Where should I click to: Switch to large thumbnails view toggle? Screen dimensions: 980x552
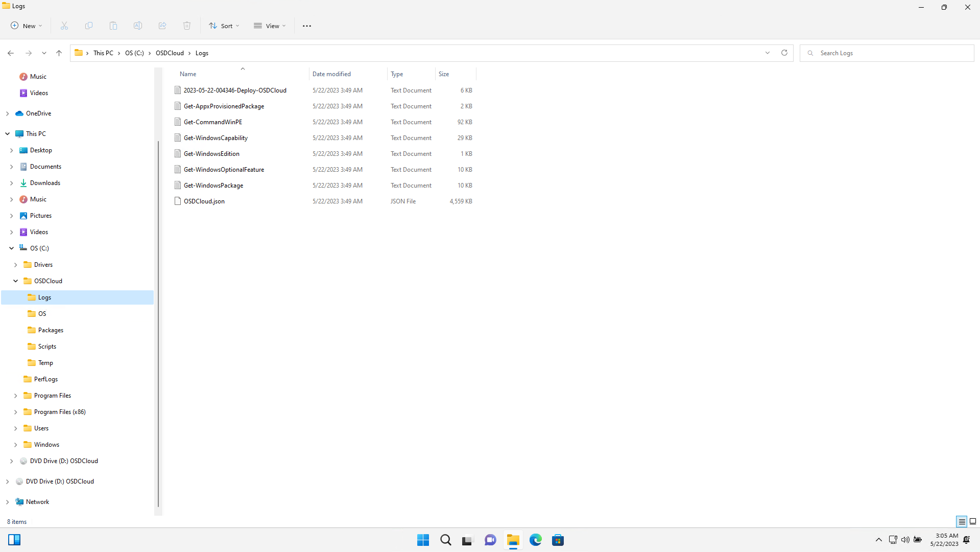pos(973,521)
